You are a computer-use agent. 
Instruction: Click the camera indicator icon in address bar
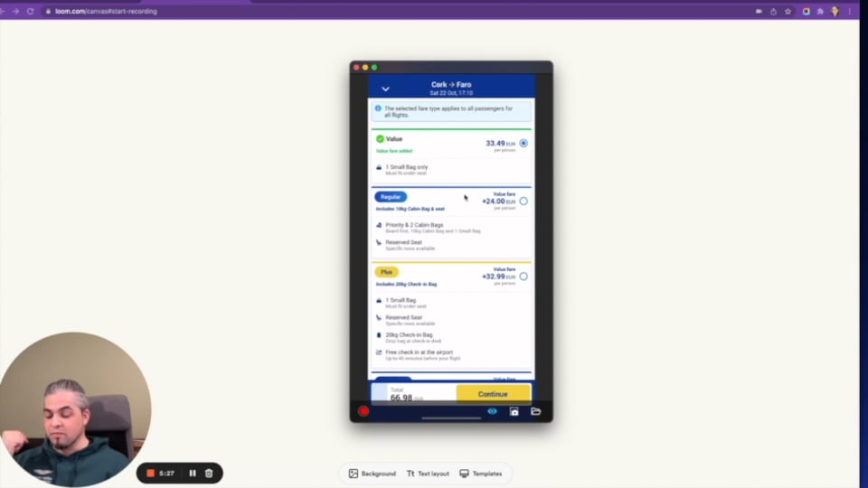(759, 11)
